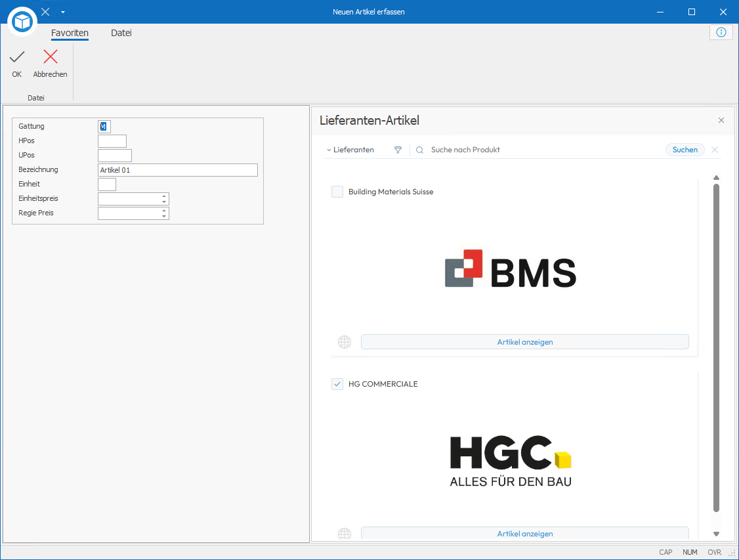Click the OK checkmark icon
The width and height of the screenshot is (739, 560).
[x=17, y=57]
